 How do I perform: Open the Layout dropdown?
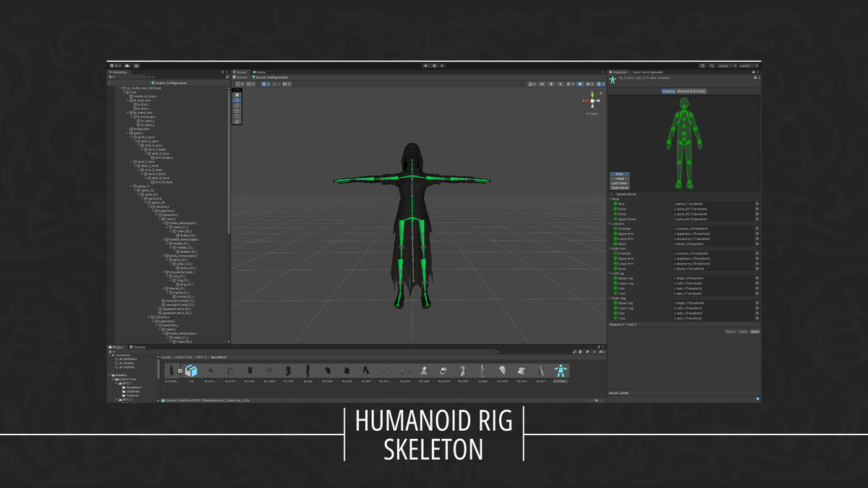click(x=748, y=66)
